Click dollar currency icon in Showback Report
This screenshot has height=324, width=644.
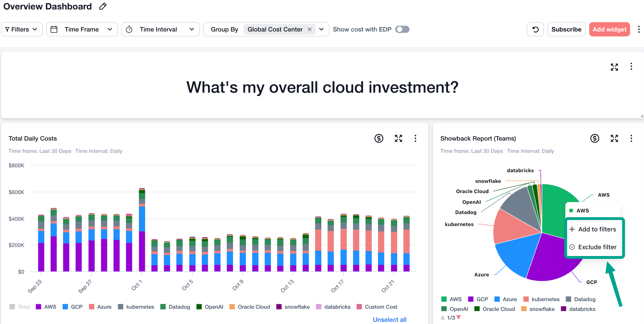(x=594, y=138)
